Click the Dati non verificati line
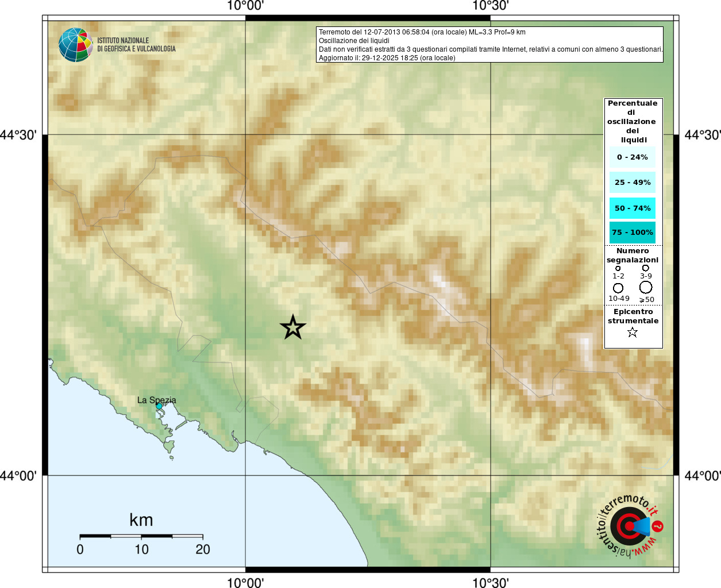The width and height of the screenshot is (721, 588). click(491, 49)
